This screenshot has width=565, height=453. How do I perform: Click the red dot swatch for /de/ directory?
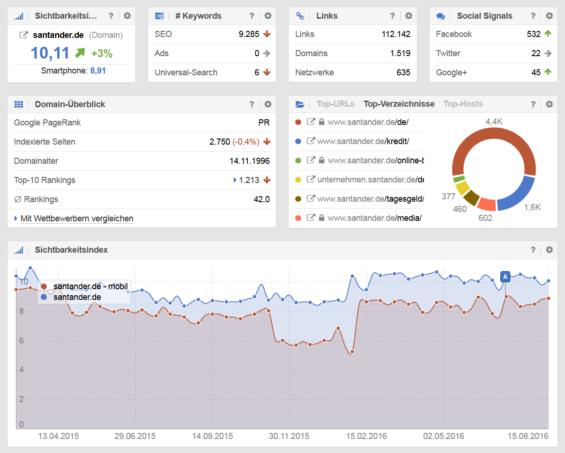pos(298,122)
